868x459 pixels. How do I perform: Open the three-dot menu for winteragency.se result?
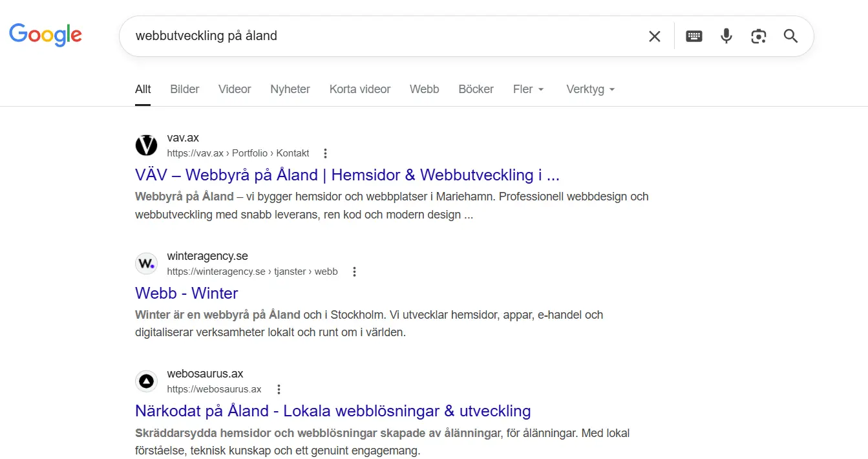pos(354,272)
